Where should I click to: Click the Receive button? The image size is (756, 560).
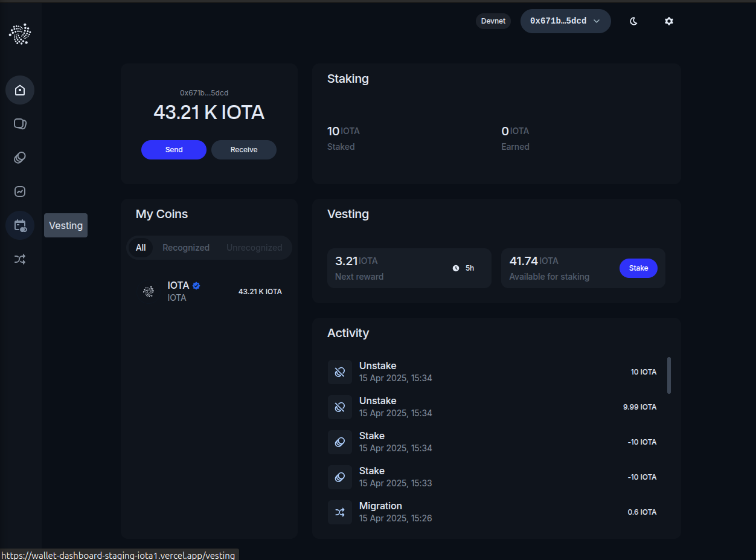(244, 150)
